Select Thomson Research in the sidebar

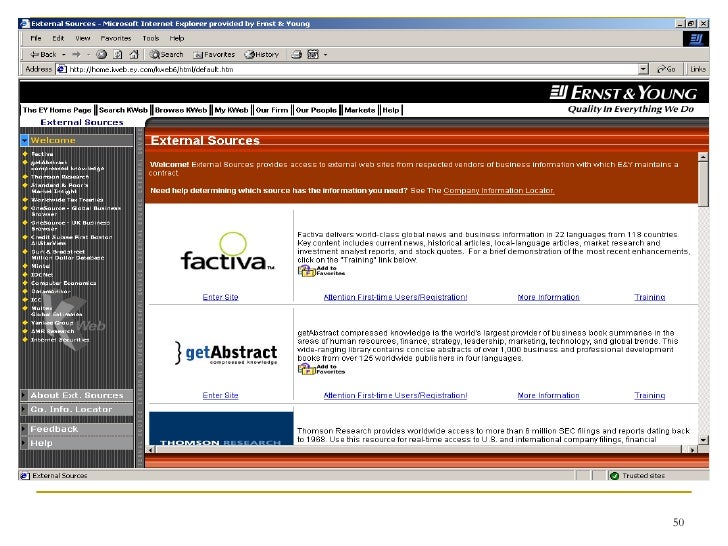coord(60,177)
